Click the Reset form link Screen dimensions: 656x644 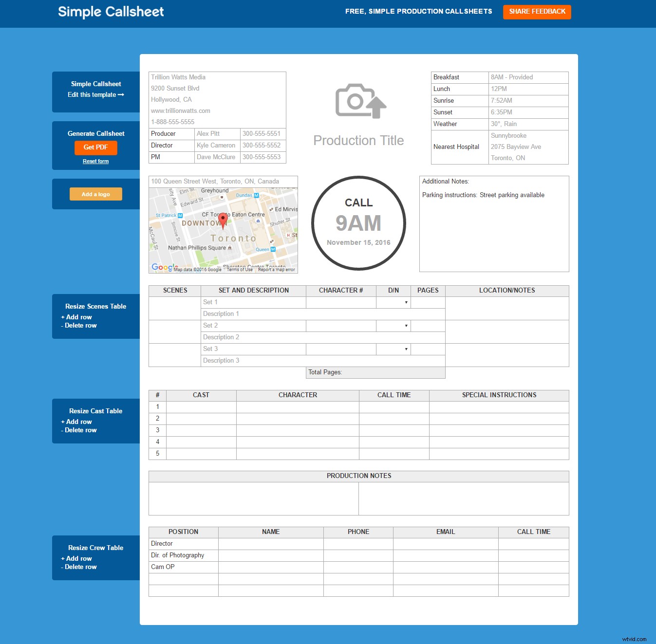(x=95, y=161)
